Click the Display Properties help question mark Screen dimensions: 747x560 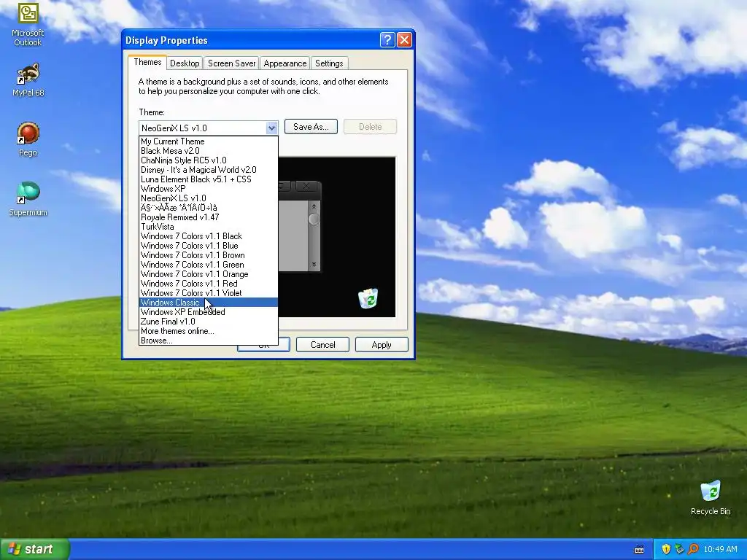(387, 40)
